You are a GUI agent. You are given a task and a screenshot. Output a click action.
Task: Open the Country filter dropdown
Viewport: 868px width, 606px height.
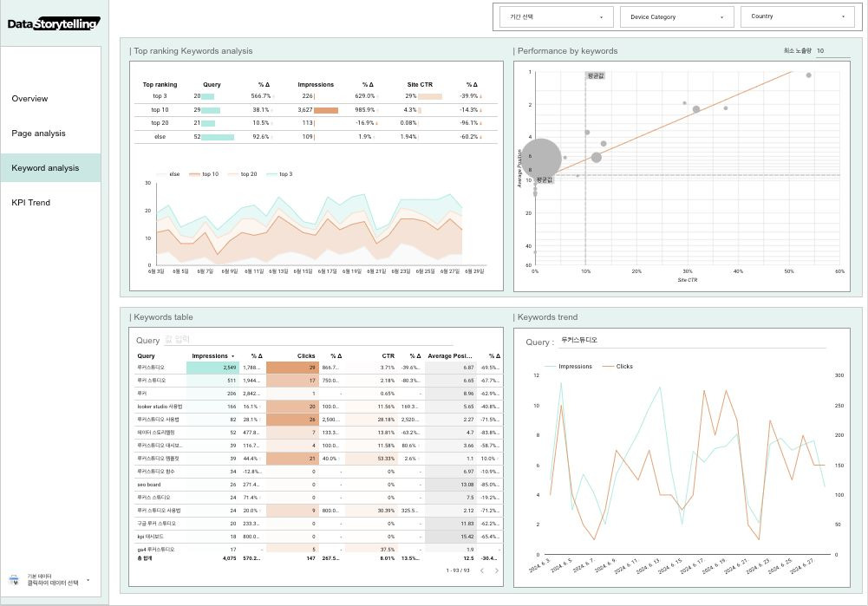point(797,16)
